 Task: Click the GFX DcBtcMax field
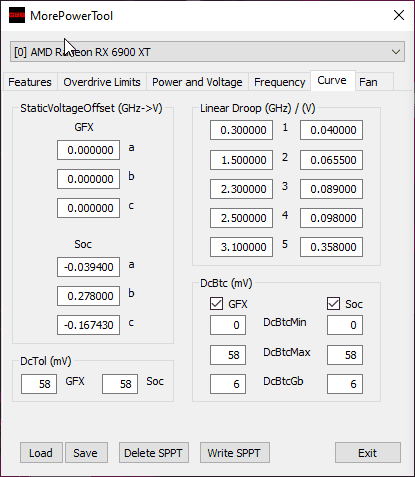pyautogui.click(x=228, y=355)
